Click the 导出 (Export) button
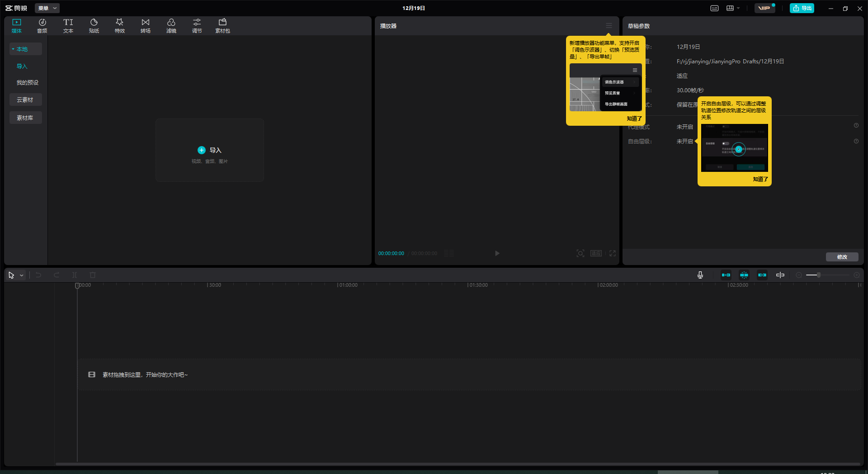Screen dimensions: 868x474 coord(802,8)
